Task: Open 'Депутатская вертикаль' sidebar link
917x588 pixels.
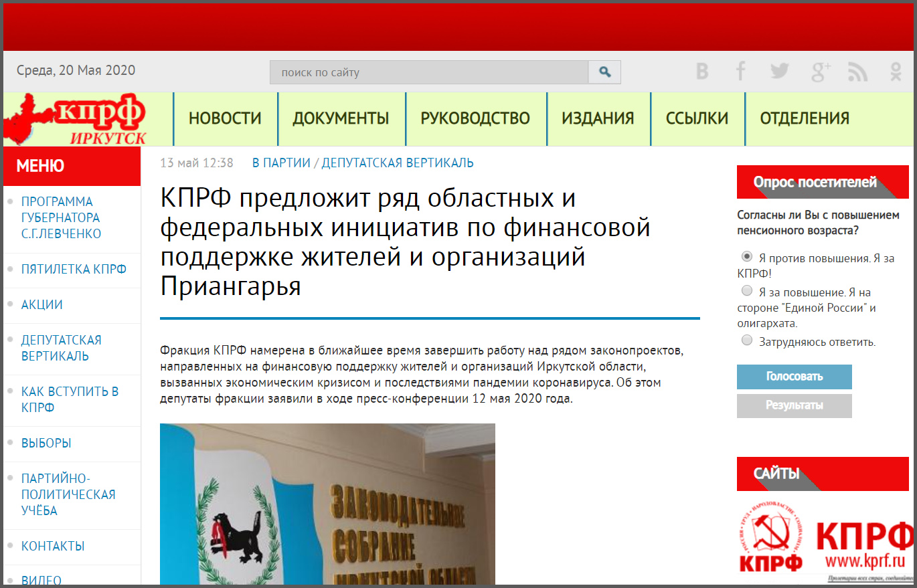Action: click(x=61, y=348)
